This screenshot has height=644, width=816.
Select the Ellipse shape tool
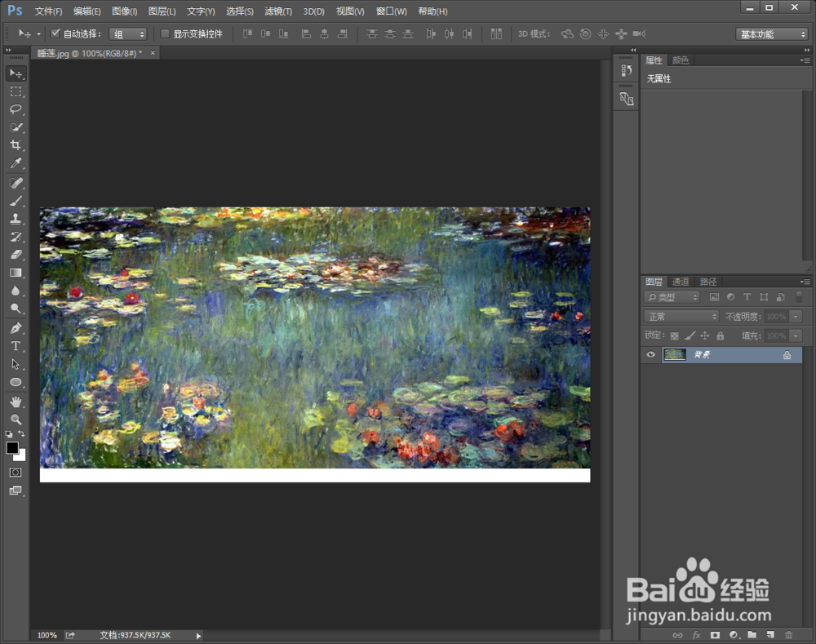click(16, 382)
